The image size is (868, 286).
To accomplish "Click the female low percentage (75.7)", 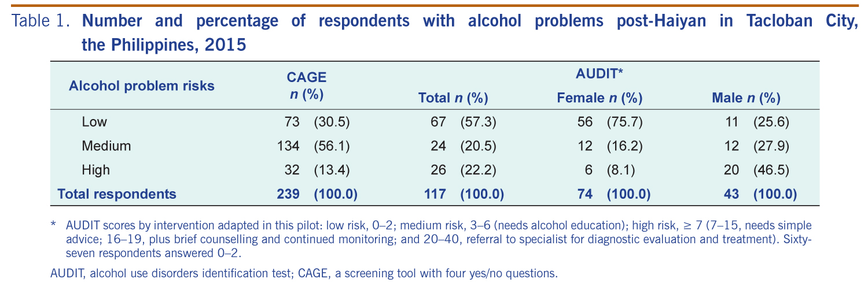I will coord(625,122).
